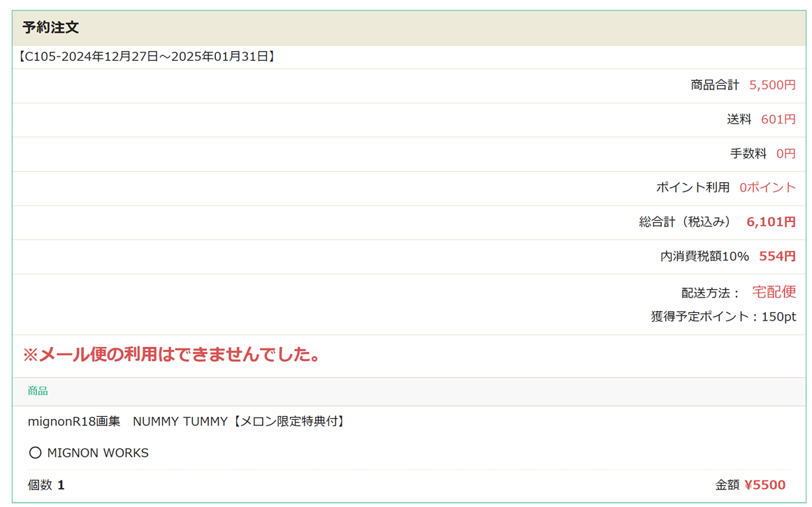The image size is (812, 507).
Task: Click the 配送方法 label
Action: click(x=710, y=293)
